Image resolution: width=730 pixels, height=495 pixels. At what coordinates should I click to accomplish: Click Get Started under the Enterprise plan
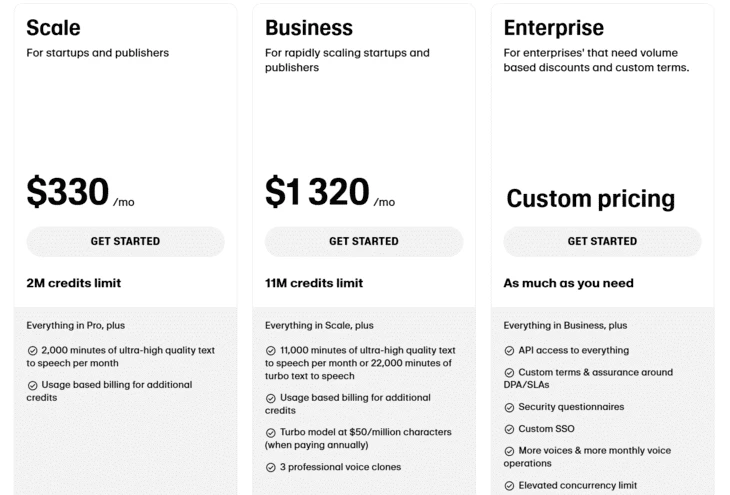coord(602,241)
